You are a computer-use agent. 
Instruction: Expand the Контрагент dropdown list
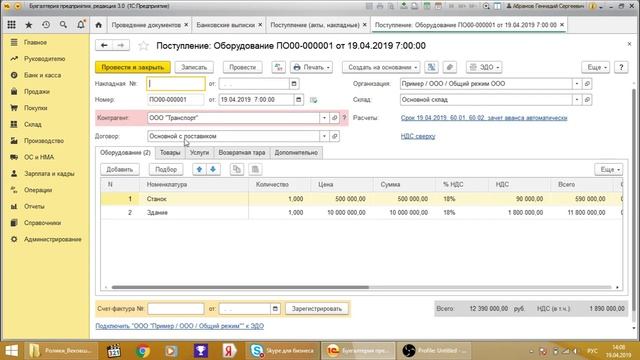[324, 118]
